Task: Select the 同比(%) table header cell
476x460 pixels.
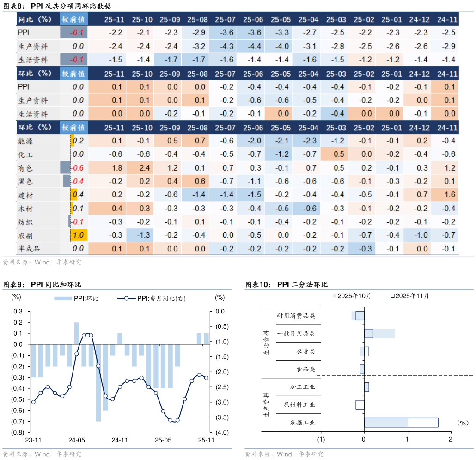Action: pos(35,19)
